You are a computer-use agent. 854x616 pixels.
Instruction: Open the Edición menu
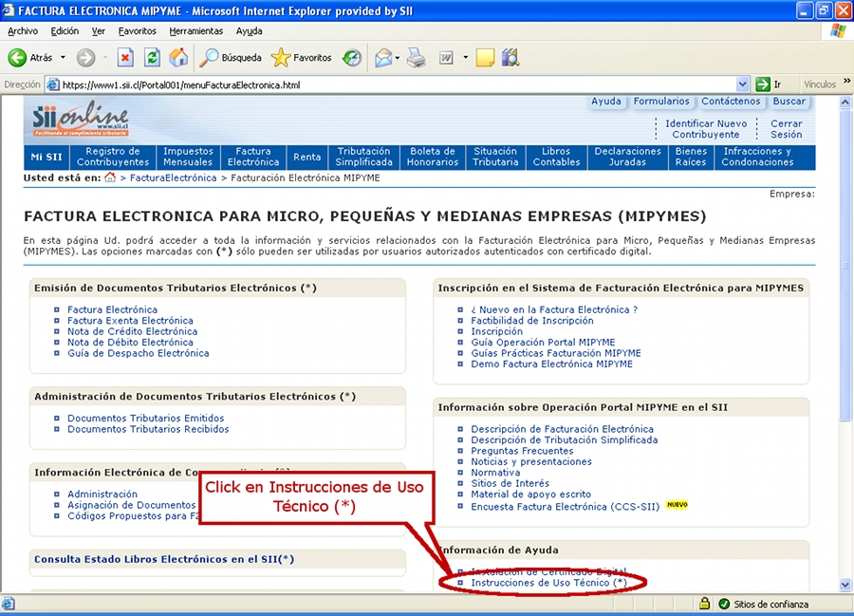[65, 31]
